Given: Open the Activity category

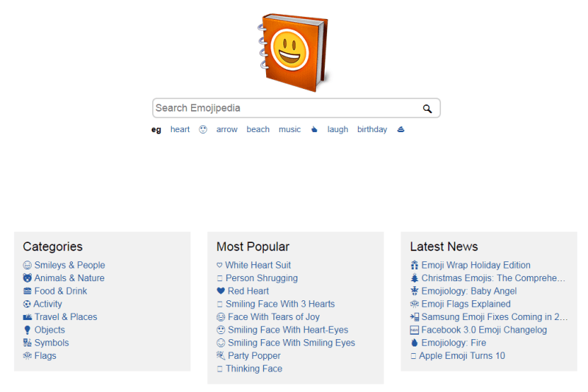Looking at the screenshot, I should click(x=48, y=304).
